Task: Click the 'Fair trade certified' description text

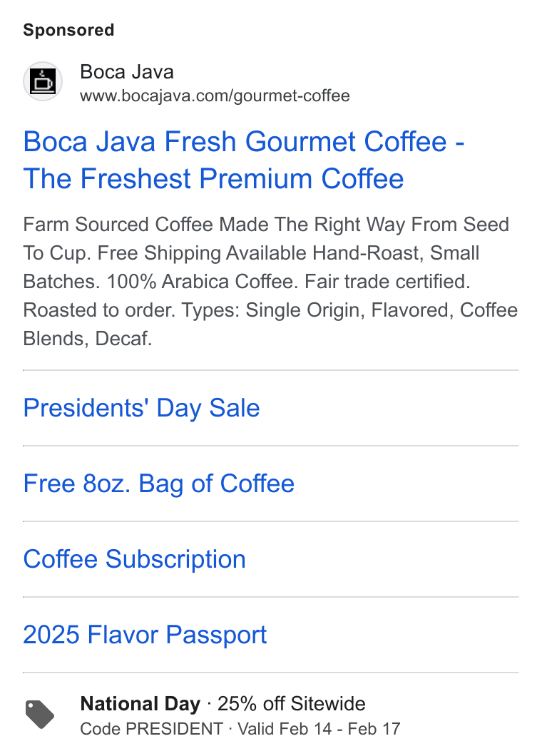Action: point(387,282)
